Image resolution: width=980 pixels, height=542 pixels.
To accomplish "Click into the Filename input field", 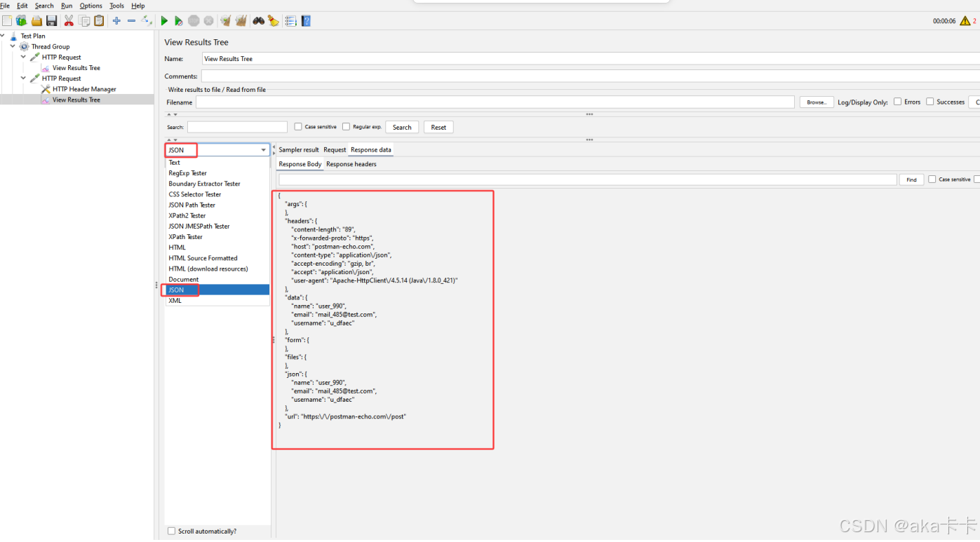I will 495,102.
